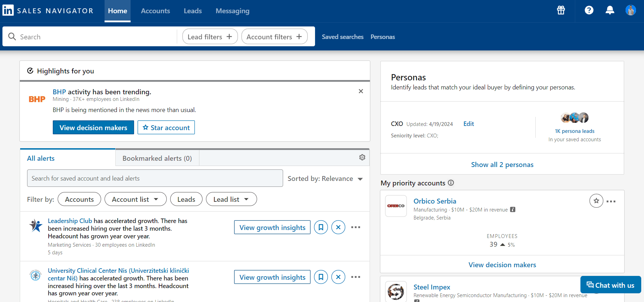This screenshot has width=644, height=302.
Task: Open the gift rewards icon
Action: (x=561, y=10)
